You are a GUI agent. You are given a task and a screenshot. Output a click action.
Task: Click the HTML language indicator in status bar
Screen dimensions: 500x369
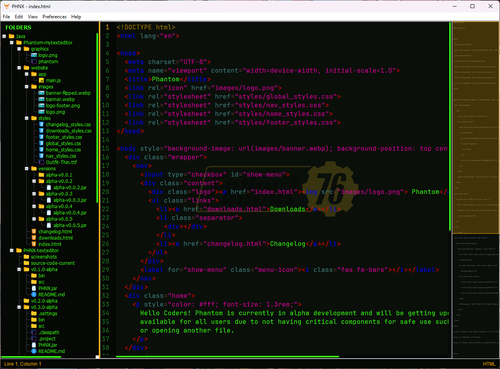[489, 364]
